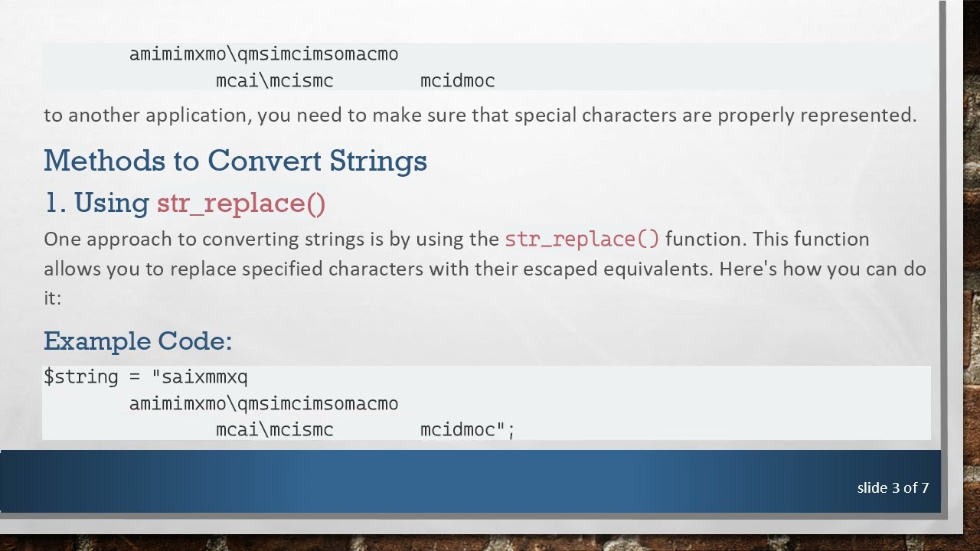Click "amimimxmo\qmsimcimsomacmo" in the top code block
The image size is (980, 551).
[263, 54]
